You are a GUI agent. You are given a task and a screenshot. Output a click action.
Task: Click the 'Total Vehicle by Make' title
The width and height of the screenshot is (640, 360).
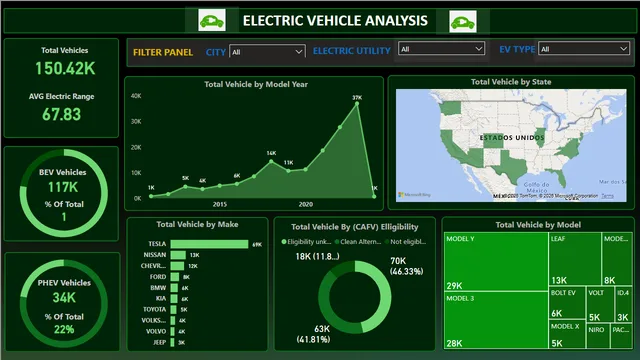197,224
